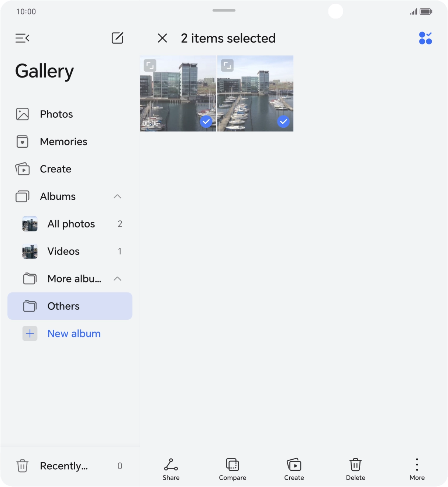Open the More options menu
The height and width of the screenshot is (487, 448).
click(417, 469)
